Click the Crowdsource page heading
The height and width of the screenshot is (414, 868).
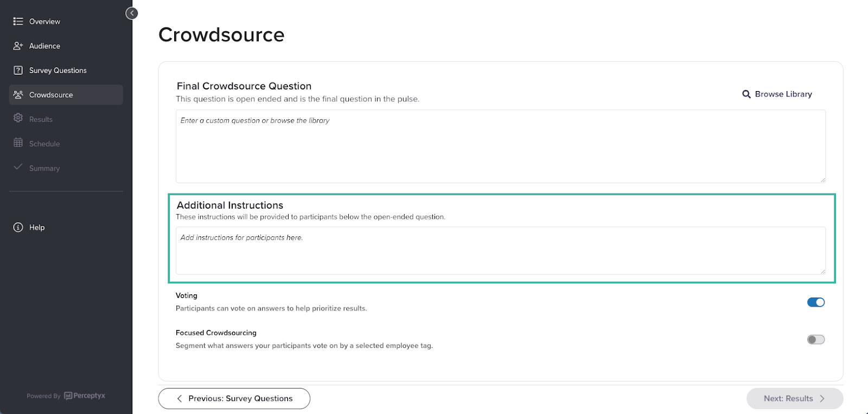click(x=221, y=35)
